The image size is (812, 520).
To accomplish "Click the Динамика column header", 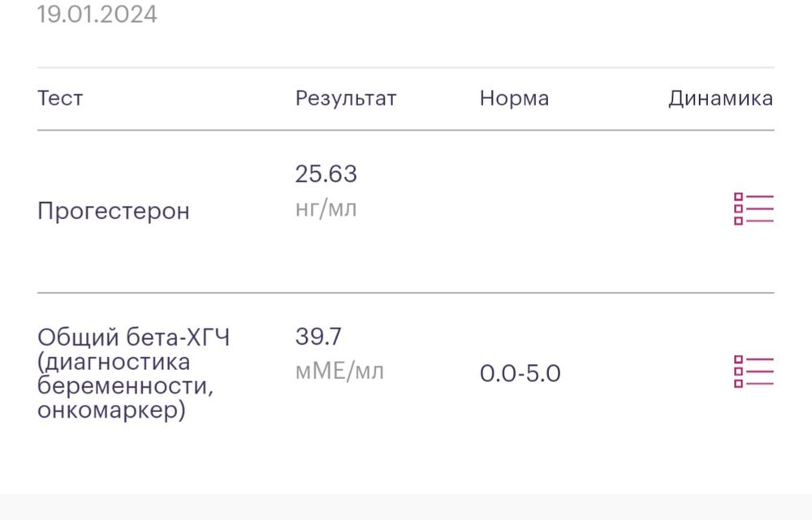I will pyautogui.click(x=720, y=99).
